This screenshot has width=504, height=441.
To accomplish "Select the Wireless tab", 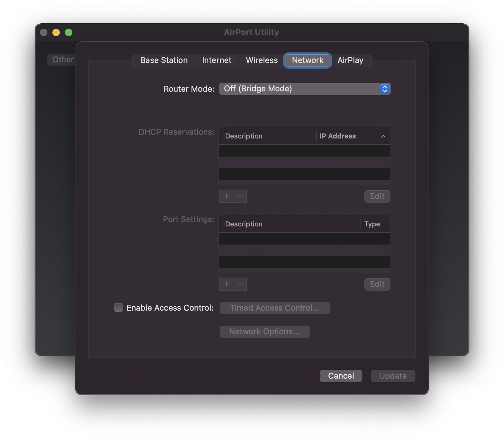I will pyautogui.click(x=262, y=60).
